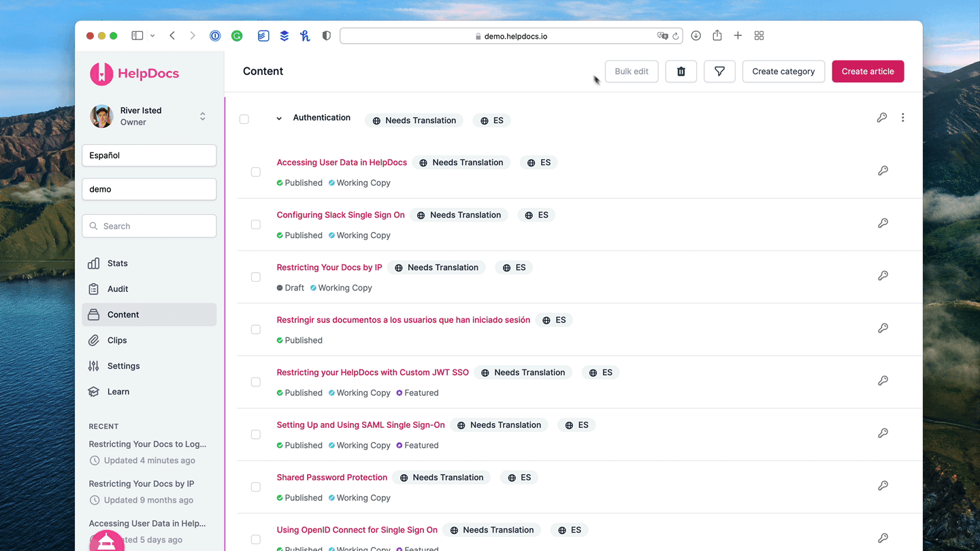Open Shared Password Protection article
Image resolution: width=980 pixels, height=551 pixels.
(x=332, y=478)
